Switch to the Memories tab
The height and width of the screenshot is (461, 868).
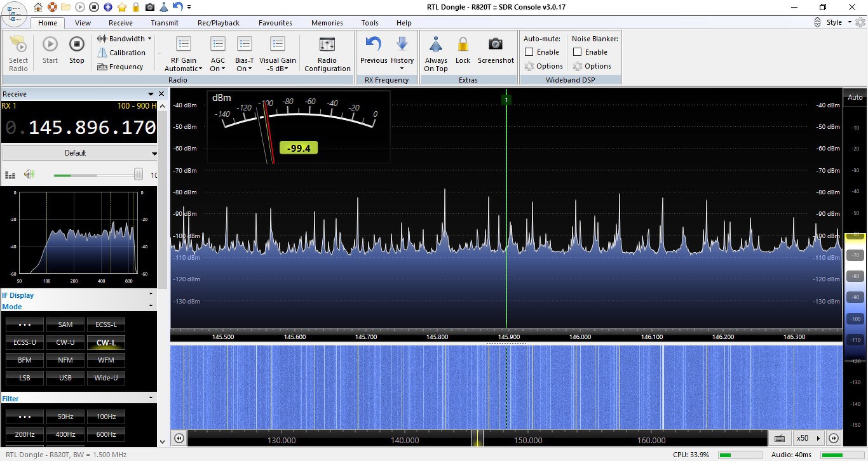pos(327,23)
